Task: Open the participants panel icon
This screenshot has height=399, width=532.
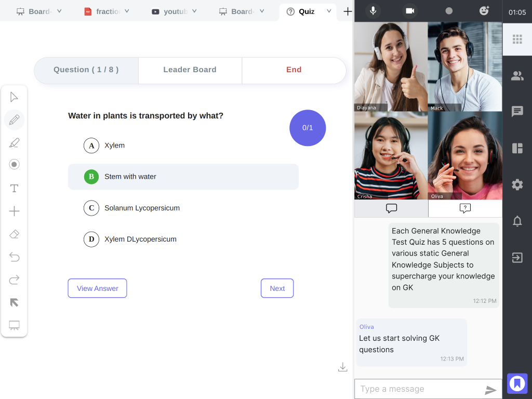Action: pyautogui.click(x=517, y=76)
